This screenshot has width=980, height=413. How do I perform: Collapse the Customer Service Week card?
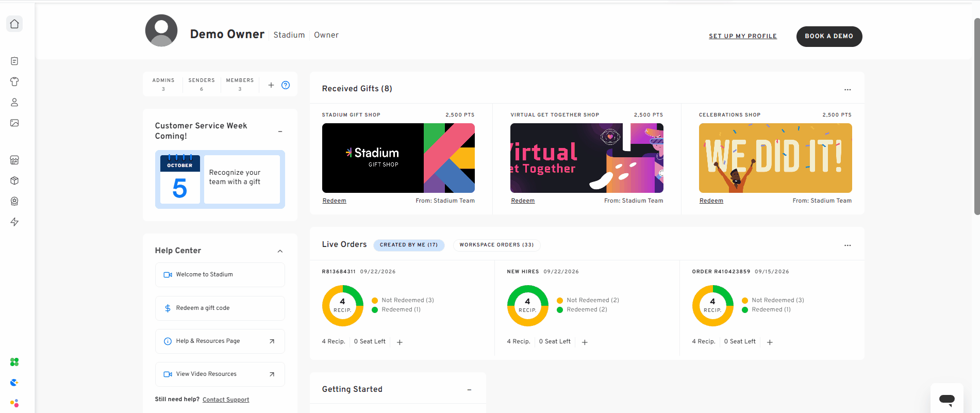click(x=280, y=131)
